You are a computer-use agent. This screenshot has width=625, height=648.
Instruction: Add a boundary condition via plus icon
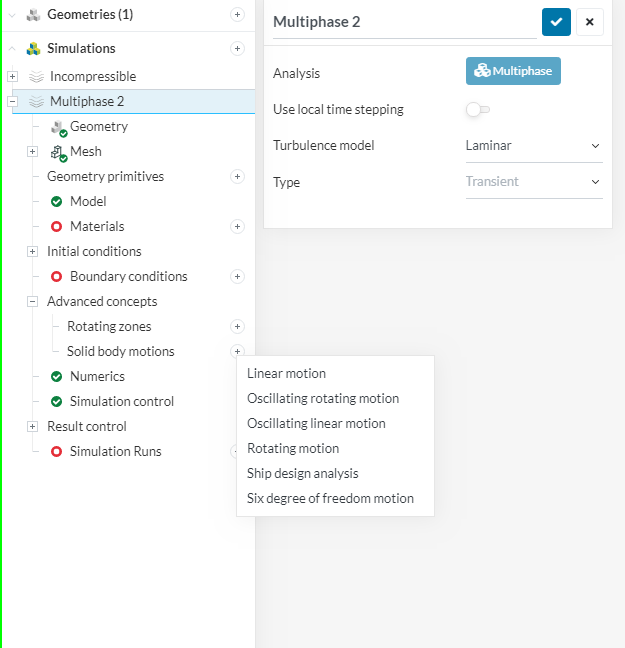click(x=237, y=277)
